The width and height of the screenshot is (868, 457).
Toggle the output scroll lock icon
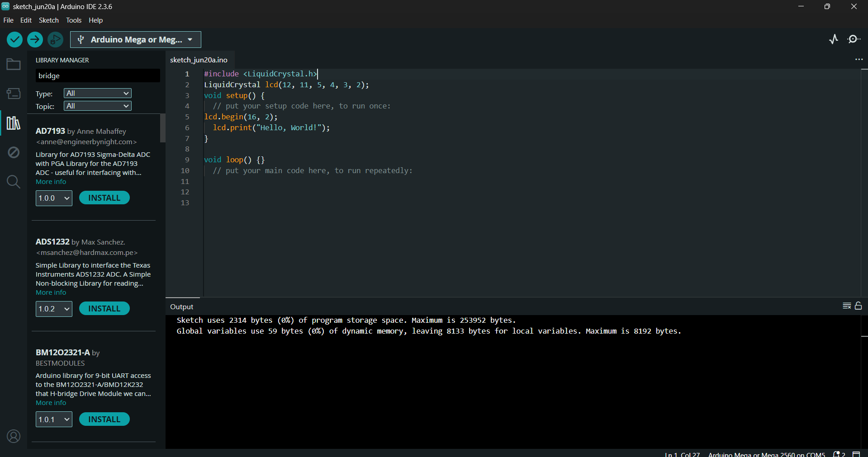pos(859,306)
